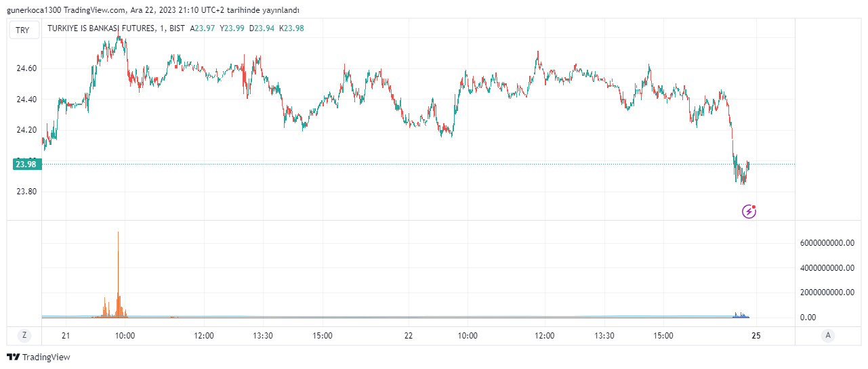This screenshot has height=369, width=868.
Task: Click the 6000000000.00 volume scale label
Action: pos(827,243)
